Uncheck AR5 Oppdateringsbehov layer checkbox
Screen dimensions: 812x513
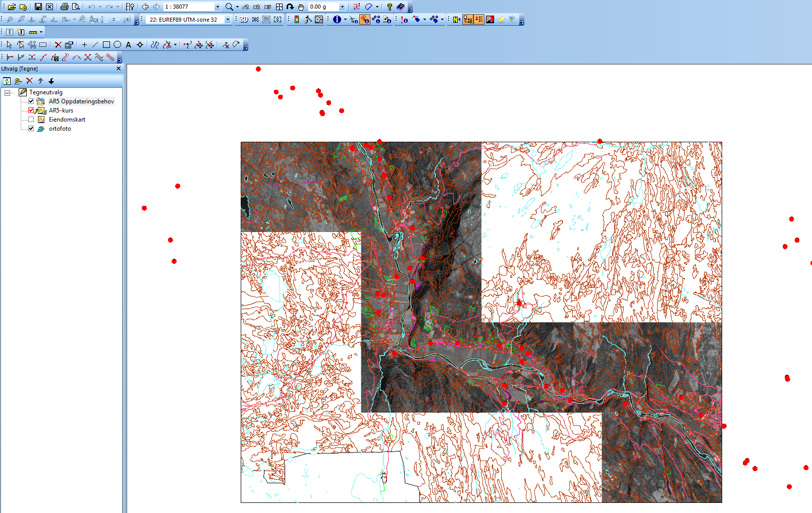pos(31,101)
